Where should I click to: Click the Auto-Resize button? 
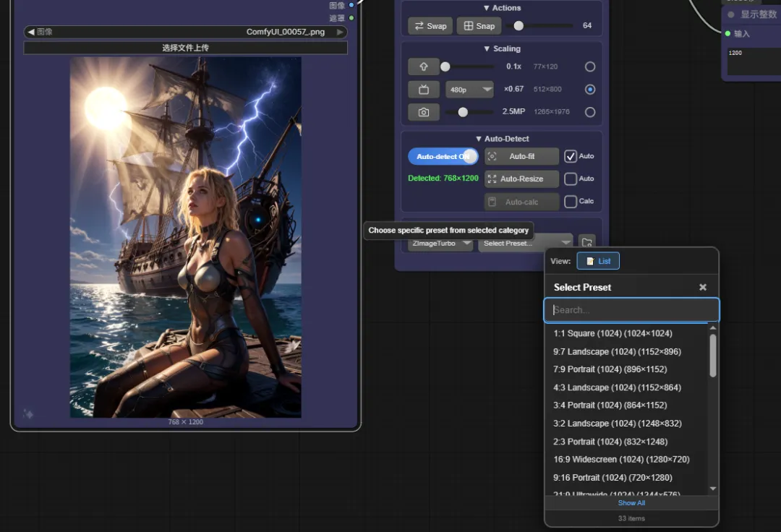pos(521,179)
